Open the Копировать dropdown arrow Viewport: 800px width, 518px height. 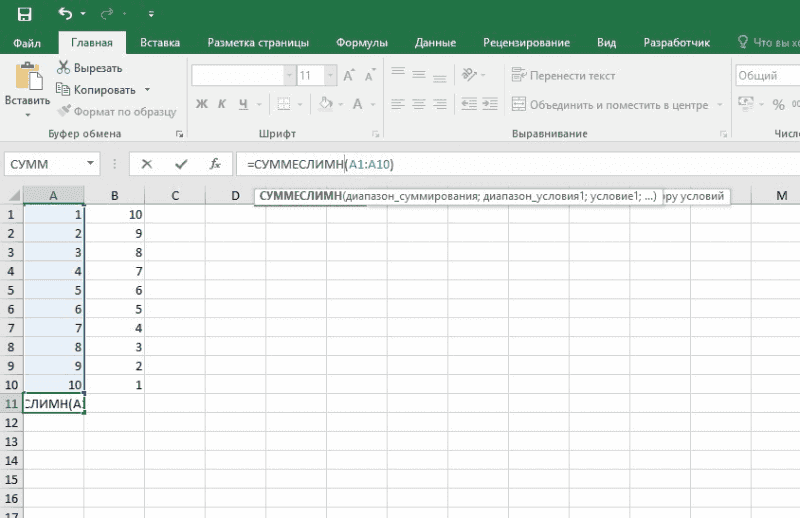point(147,90)
